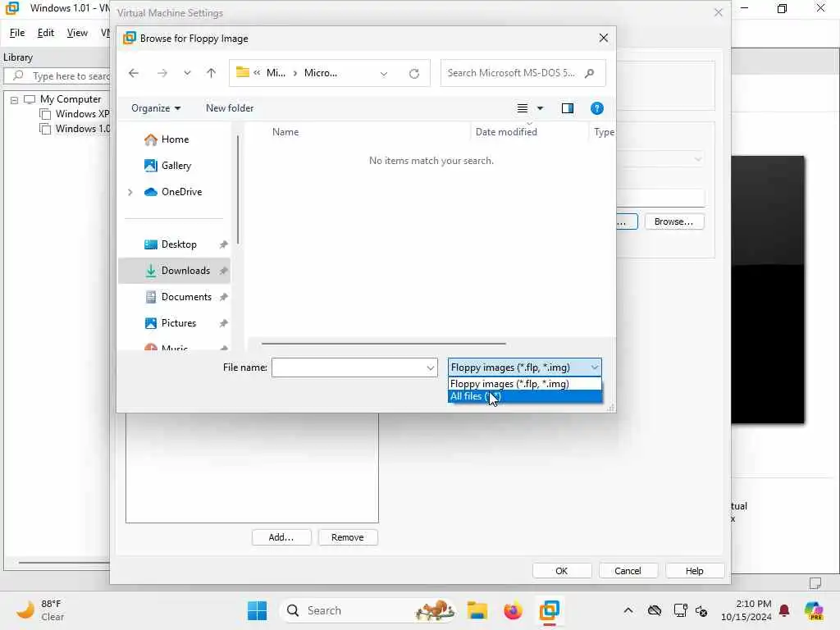Open the File name history dropdown arrow
Screen dimensions: 840x630
430,367
